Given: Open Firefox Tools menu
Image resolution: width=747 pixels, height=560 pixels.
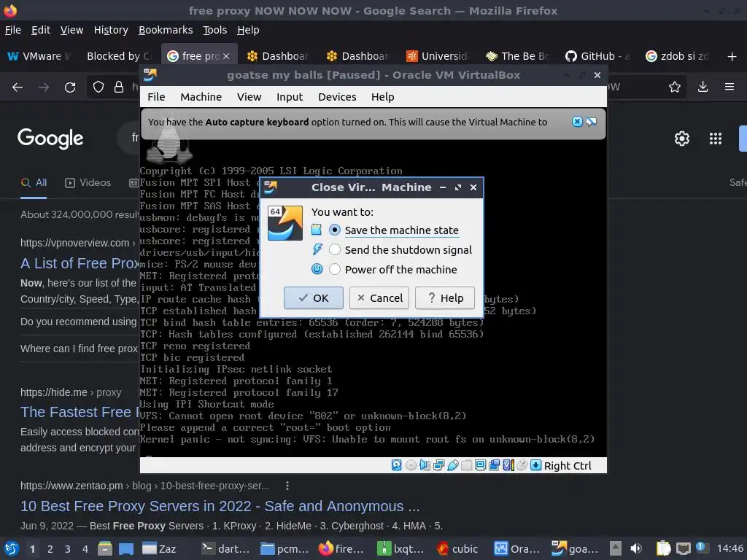Looking at the screenshot, I should click(x=215, y=30).
